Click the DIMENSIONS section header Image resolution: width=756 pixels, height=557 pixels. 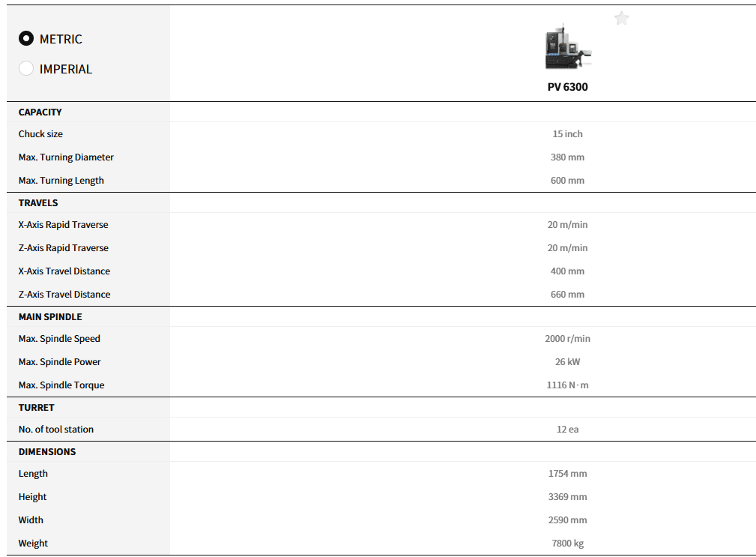47,451
